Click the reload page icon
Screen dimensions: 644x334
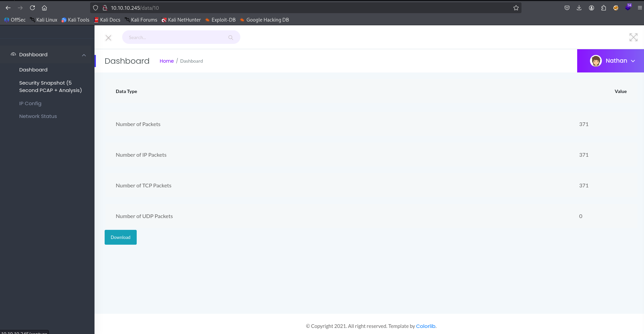[x=32, y=7]
